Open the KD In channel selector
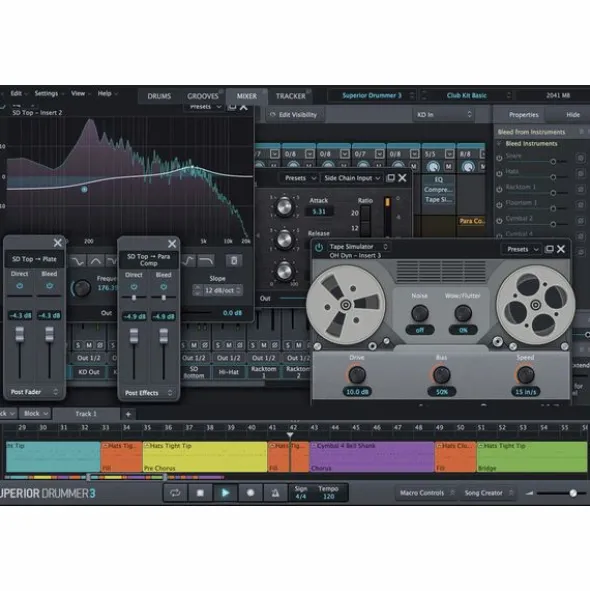The height and width of the screenshot is (591, 590). [x=444, y=115]
